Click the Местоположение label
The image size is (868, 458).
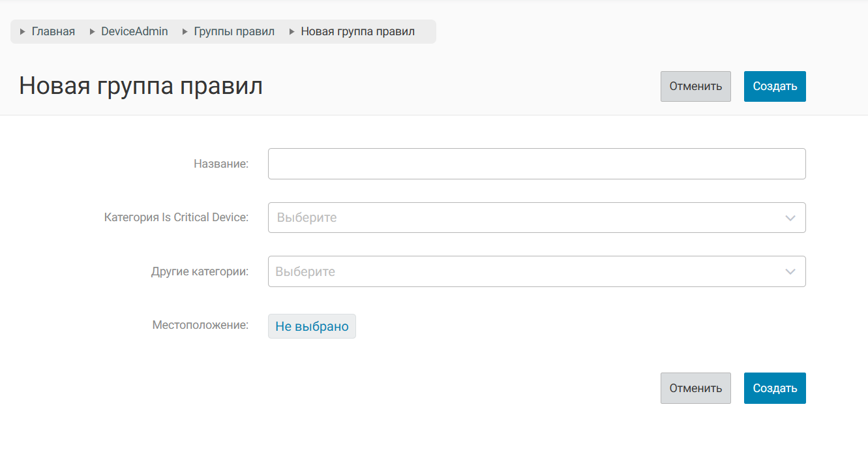200,325
